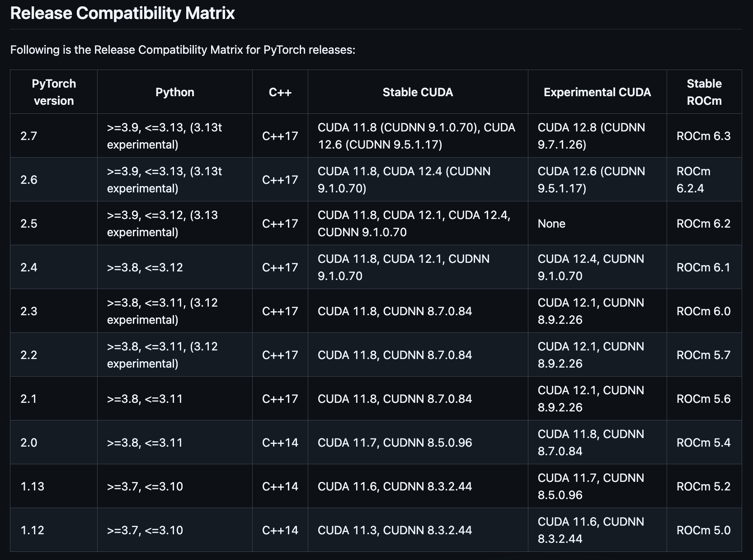Click Stable CUDA cell in the 2.4 row
This screenshot has height=560, width=753.
pos(418,267)
